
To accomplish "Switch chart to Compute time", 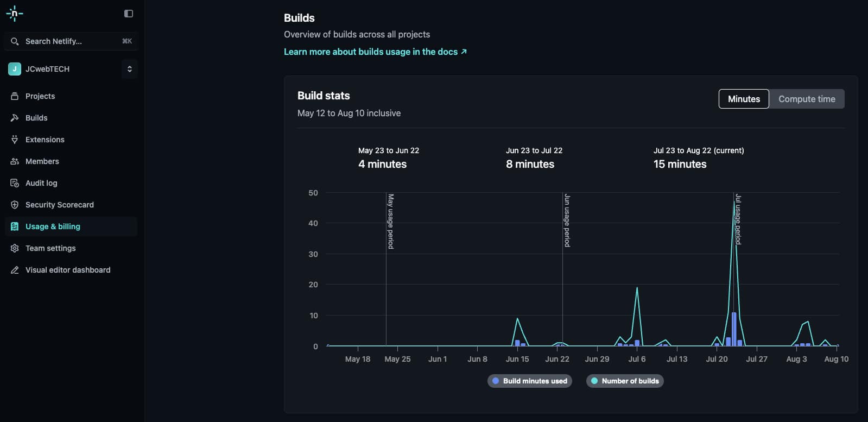I will (x=807, y=99).
